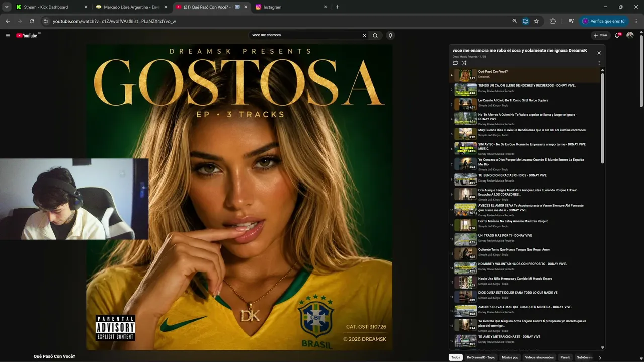Open the UN TRAGO MAS POR TI thumbnail
This screenshot has width=644, height=362.
[x=465, y=239]
